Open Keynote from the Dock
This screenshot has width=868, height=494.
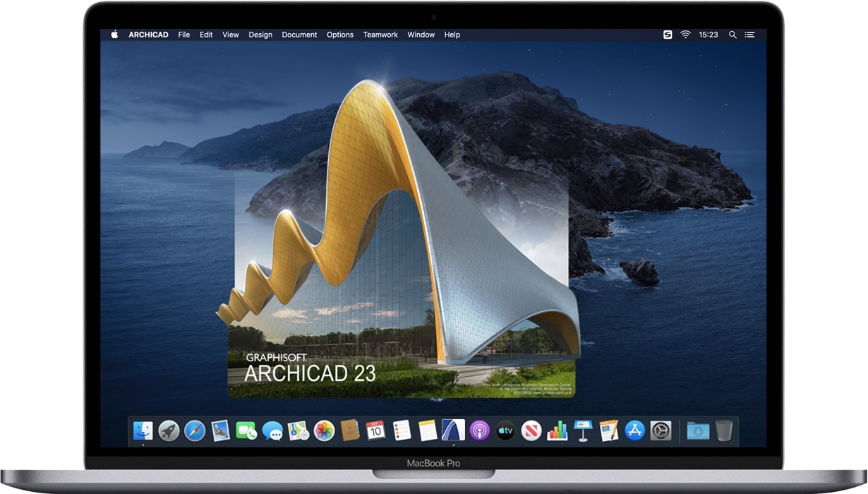(582, 430)
